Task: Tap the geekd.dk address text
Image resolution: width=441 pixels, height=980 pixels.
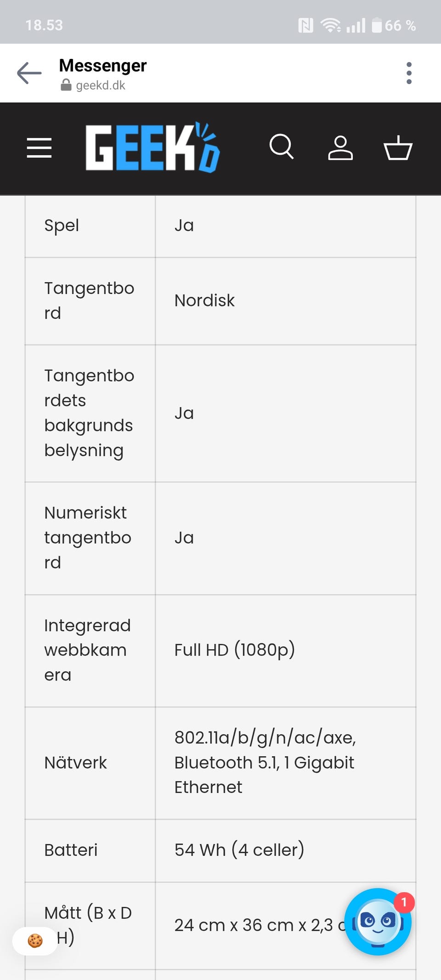Action: click(x=101, y=85)
